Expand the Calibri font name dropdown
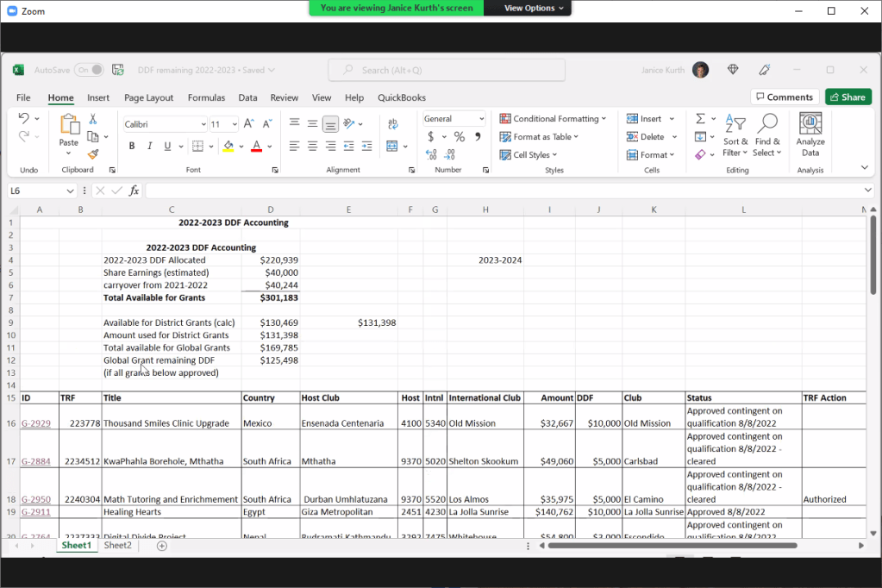Screen dimensions: 882x588 point(203,124)
